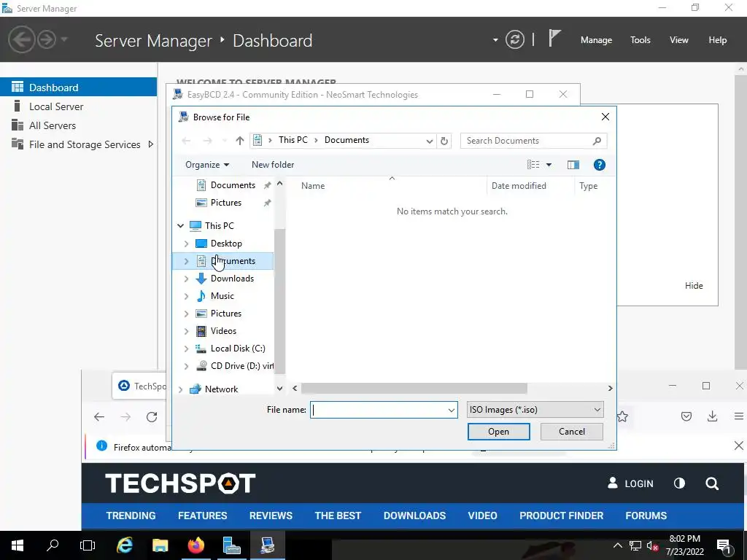747x560 pixels.
Task: Dismiss the Firefox notification bar
Action: 738,446
